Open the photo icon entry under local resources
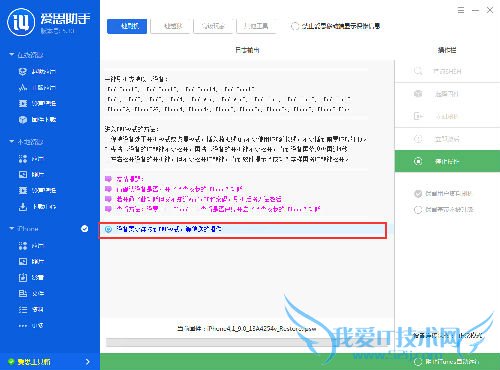 [23, 174]
